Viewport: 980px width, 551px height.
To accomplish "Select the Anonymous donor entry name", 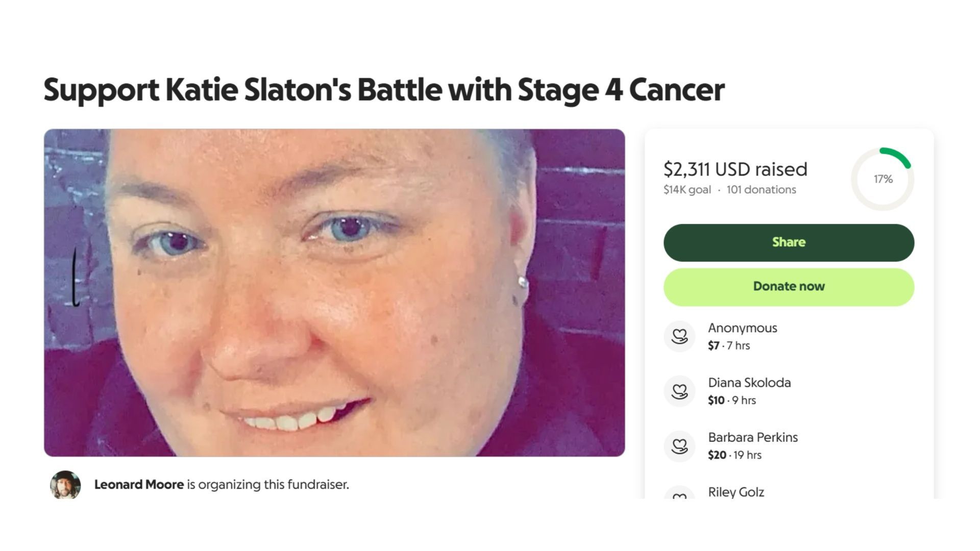I will coord(743,328).
